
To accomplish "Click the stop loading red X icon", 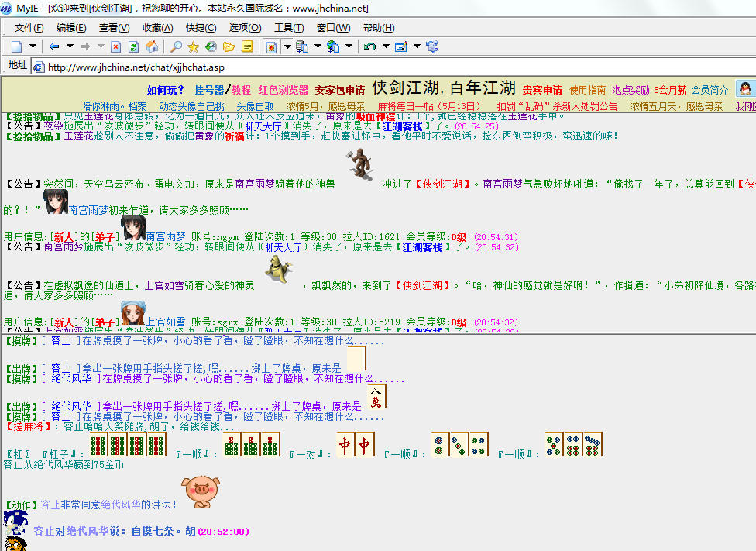I will pyautogui.click(x=115, y=46).
